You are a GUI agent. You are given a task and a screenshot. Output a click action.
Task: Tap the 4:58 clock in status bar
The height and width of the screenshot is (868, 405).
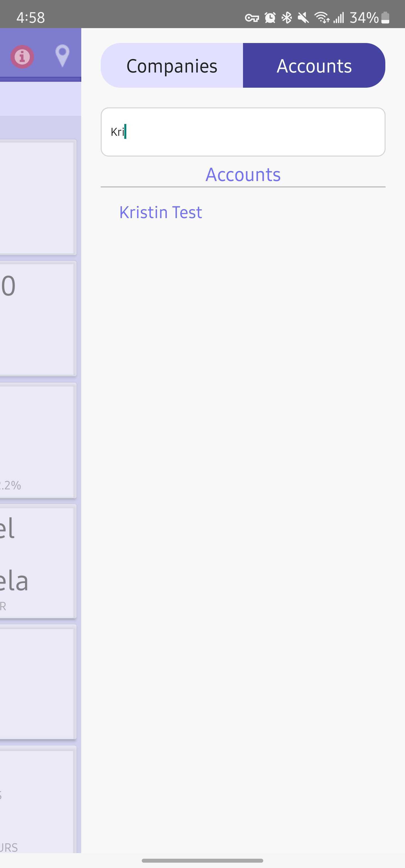tap(31, 17)
